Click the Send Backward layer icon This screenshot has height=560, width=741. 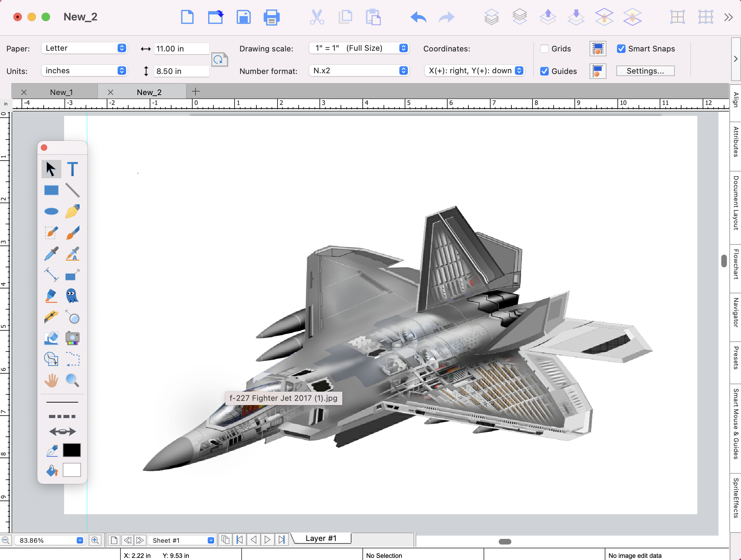[x=576, y=17]
